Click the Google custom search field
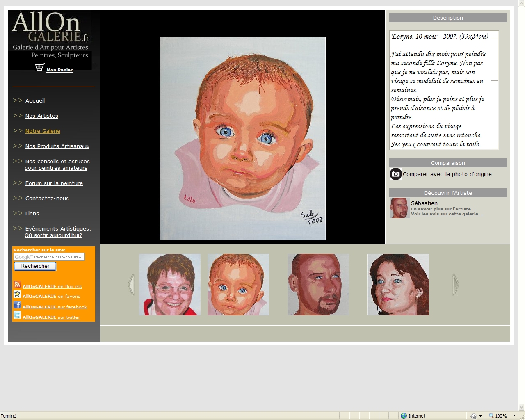Viewport: 525px width, 420px height. coord(49,257)
